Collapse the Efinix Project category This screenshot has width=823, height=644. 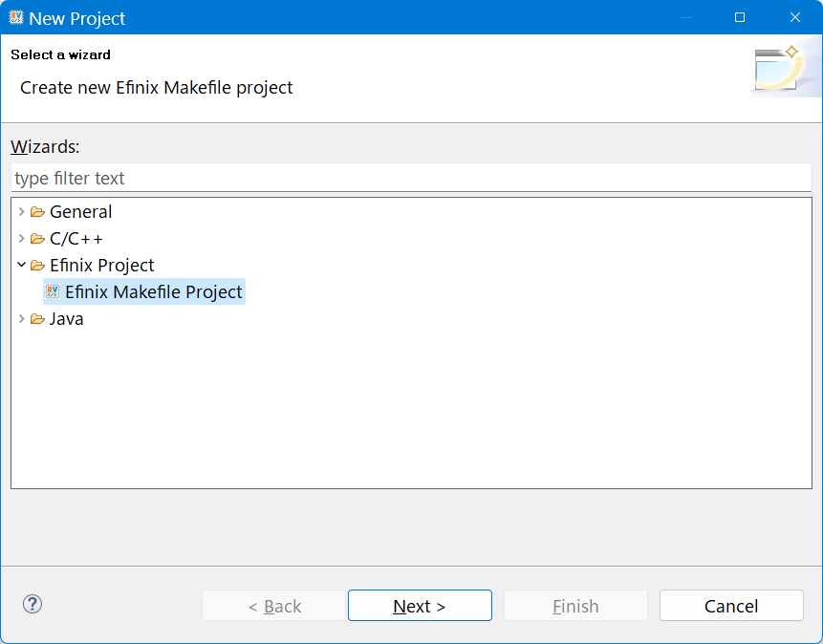tap(21, 266)
